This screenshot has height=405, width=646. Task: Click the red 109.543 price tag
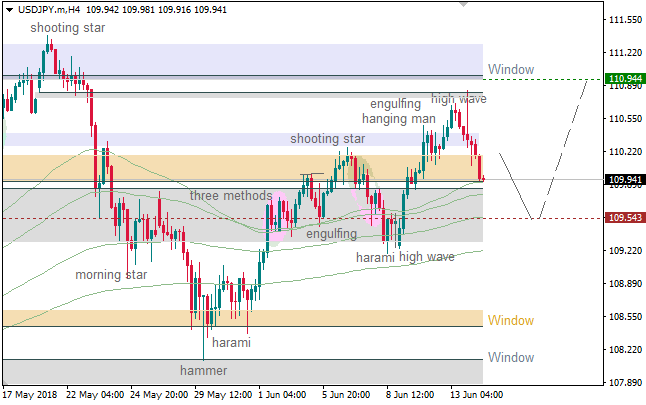click(625, 217)
